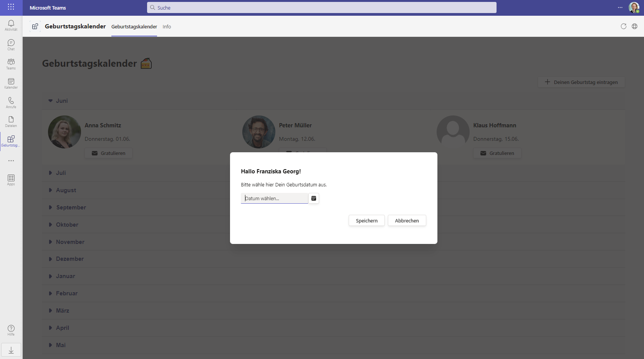644x359 pixels.
Task: Open the app launcher waffle icon
Action: (11, 7)
